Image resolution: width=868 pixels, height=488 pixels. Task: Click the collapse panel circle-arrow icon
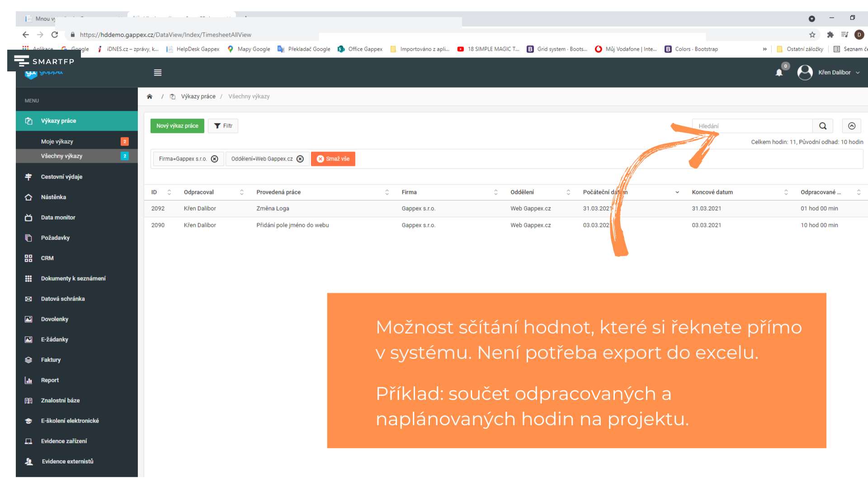click(852, 126)
